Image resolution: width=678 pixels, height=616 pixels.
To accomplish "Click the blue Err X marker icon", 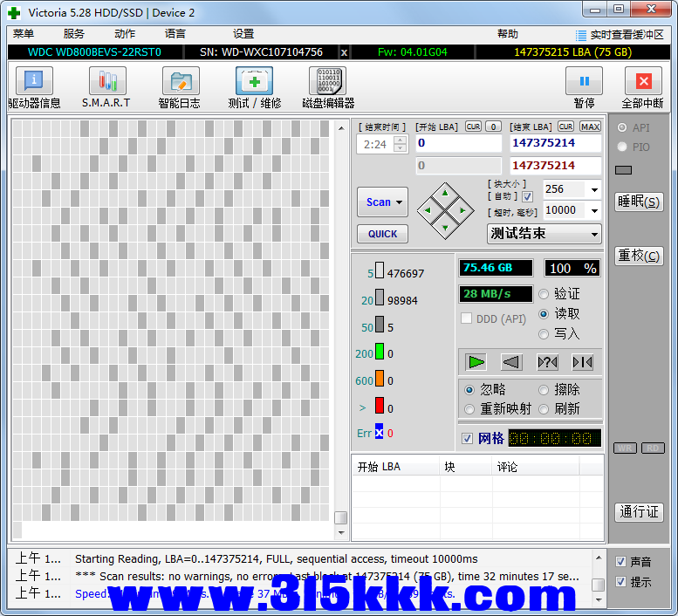I will tap(379, 432).
